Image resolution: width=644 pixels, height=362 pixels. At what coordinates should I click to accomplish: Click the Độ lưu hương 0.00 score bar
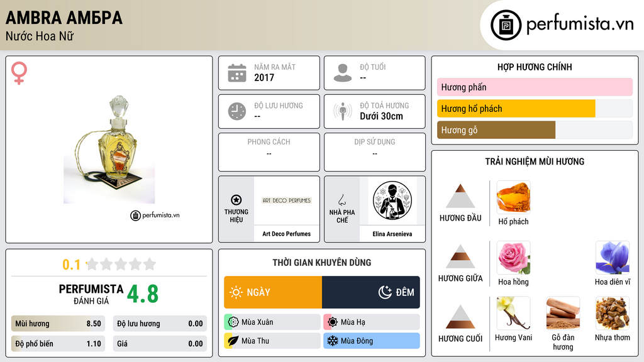pos(160,324)
